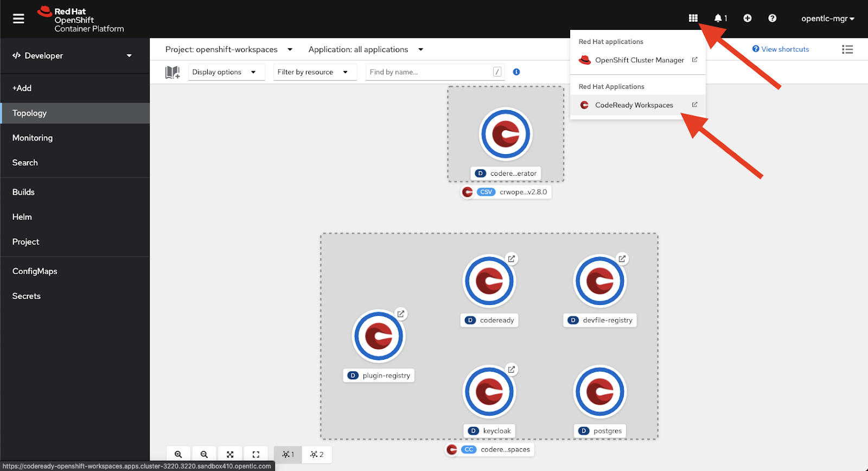Switch to list view icon
Viewport: 868px width, 471px height.
[847, 49]
